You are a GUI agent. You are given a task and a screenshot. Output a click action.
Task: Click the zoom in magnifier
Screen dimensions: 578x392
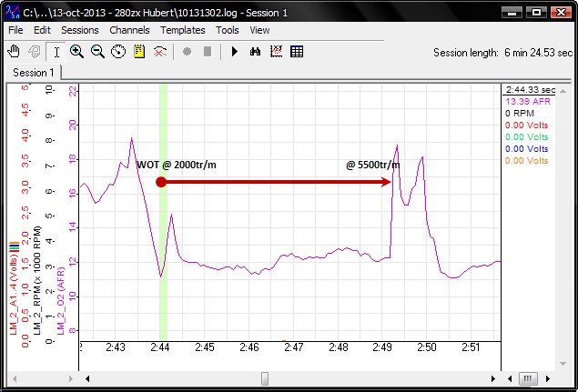77,52
